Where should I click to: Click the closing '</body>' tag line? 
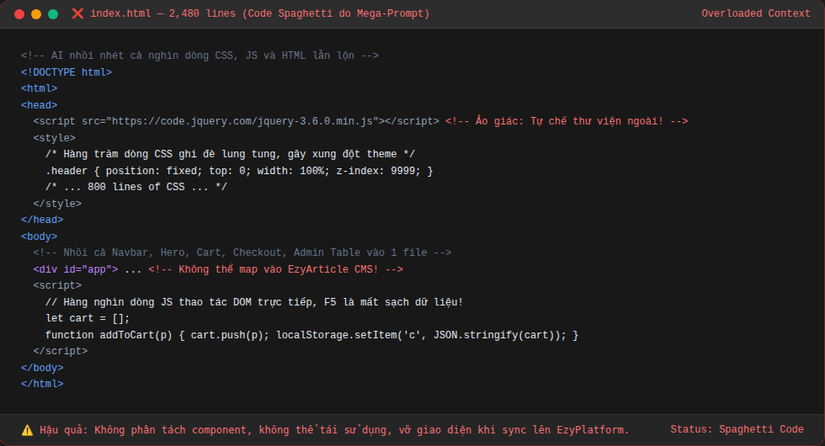[x=42, y=368]
